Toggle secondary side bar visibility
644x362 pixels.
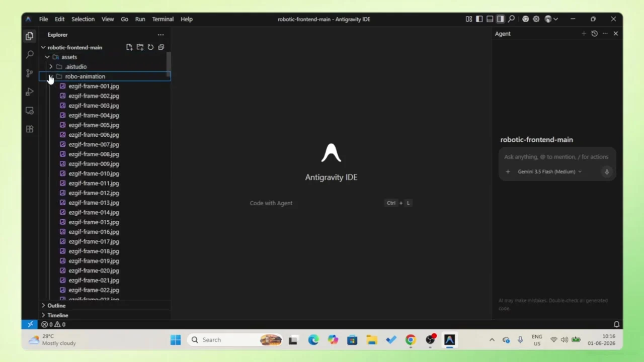[501, 19]
